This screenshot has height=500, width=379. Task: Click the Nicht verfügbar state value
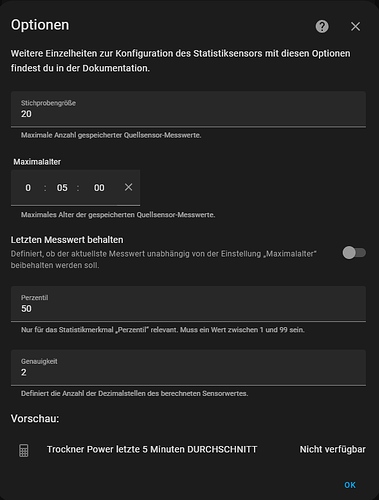[x=333, y=449]
